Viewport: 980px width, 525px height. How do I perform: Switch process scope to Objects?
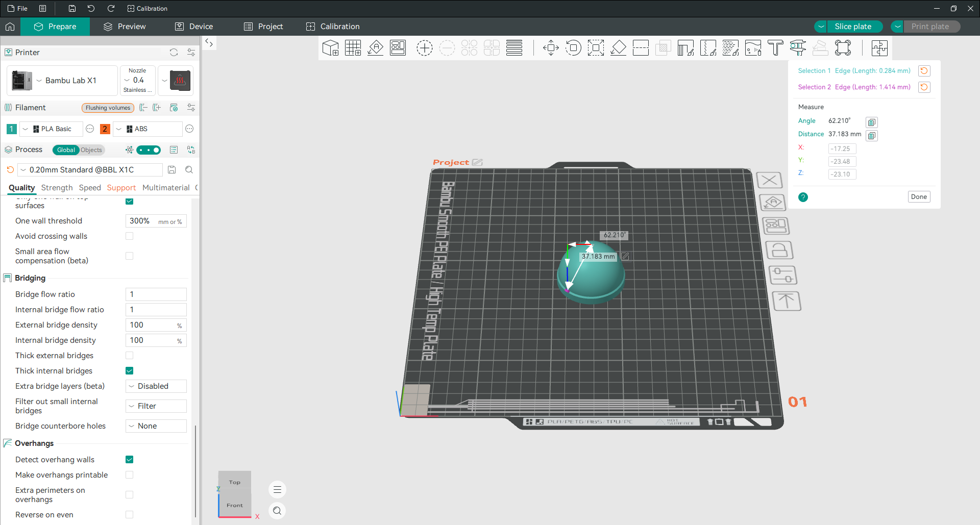point(91,150)
